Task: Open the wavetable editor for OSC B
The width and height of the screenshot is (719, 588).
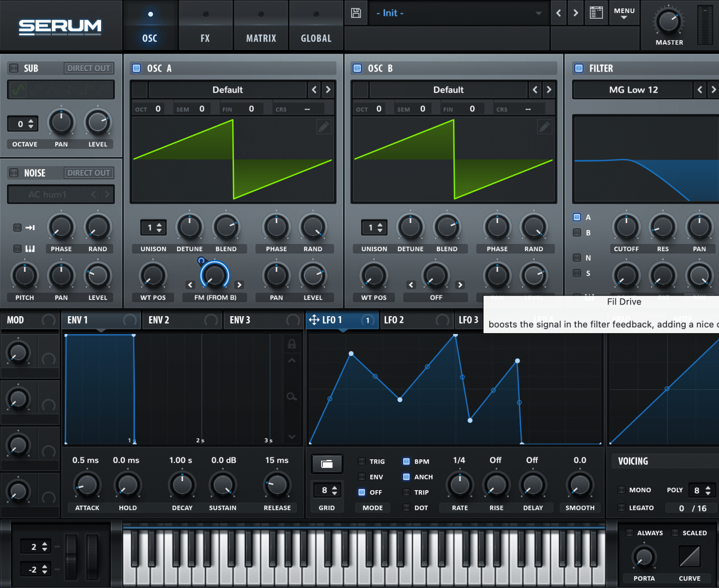Action: coord(544,126)
